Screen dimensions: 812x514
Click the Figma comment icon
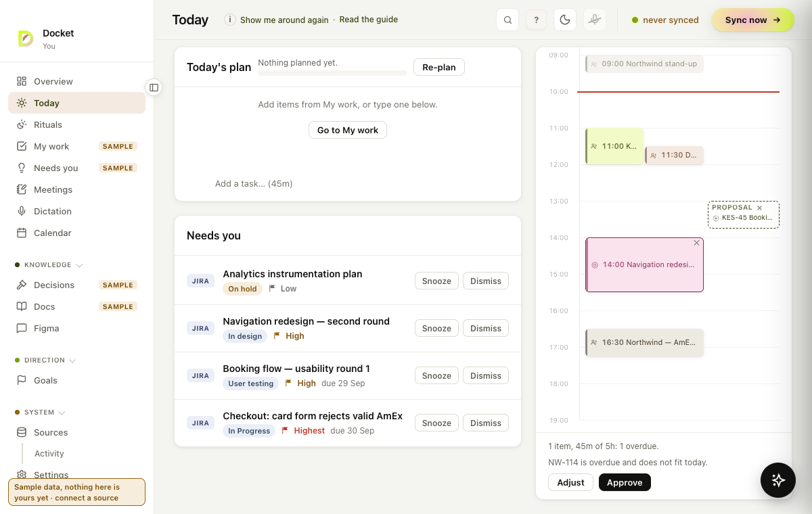click(x=22, y=328)
